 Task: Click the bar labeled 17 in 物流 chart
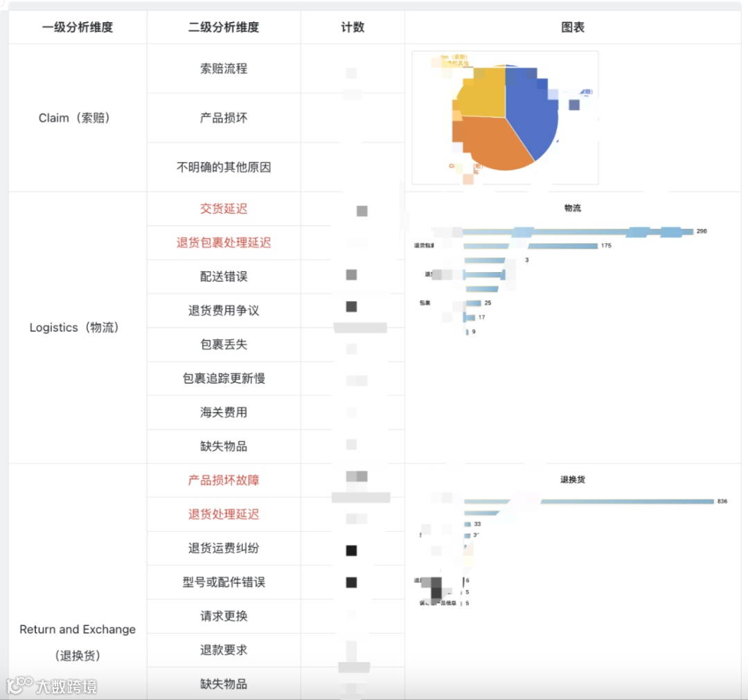[470, 317]
